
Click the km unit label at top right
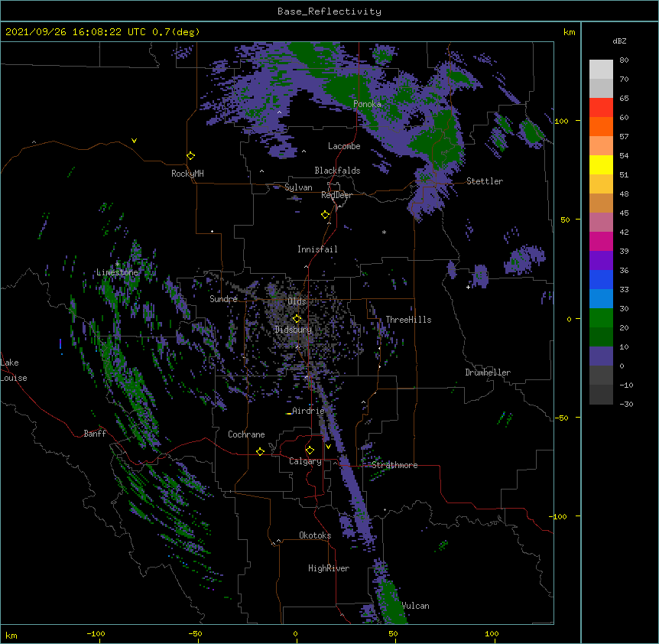[569, 32]
